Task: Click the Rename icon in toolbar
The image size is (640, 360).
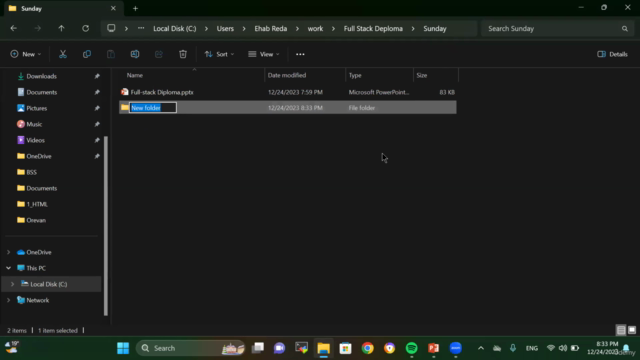Action: click(x=135, y=54)
